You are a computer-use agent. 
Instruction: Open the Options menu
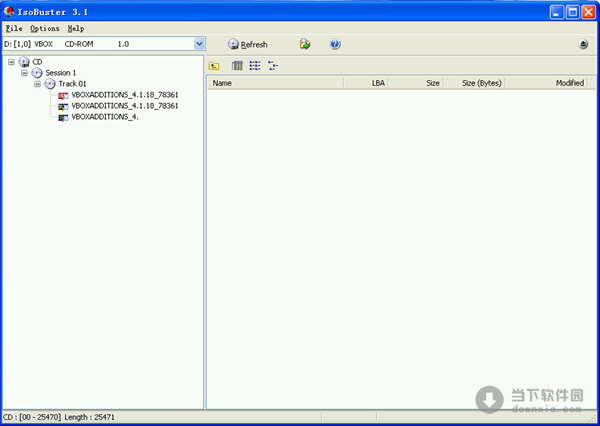click(x=45, y=29)
